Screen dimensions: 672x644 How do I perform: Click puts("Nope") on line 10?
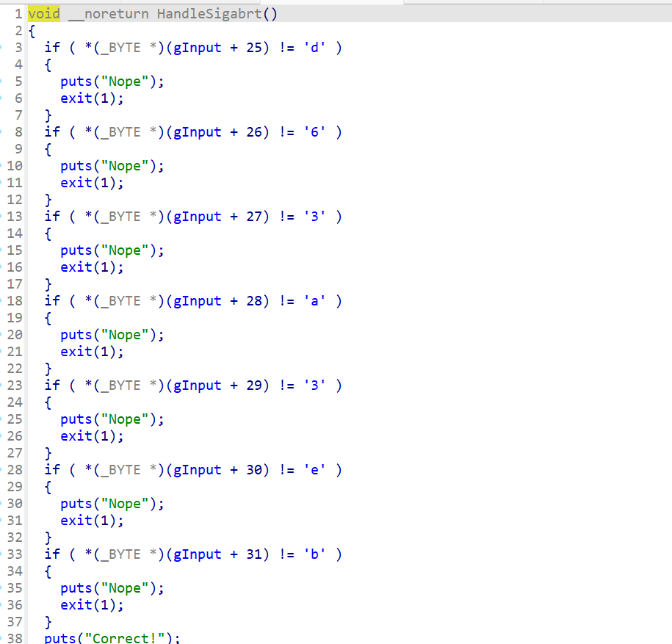109,166
